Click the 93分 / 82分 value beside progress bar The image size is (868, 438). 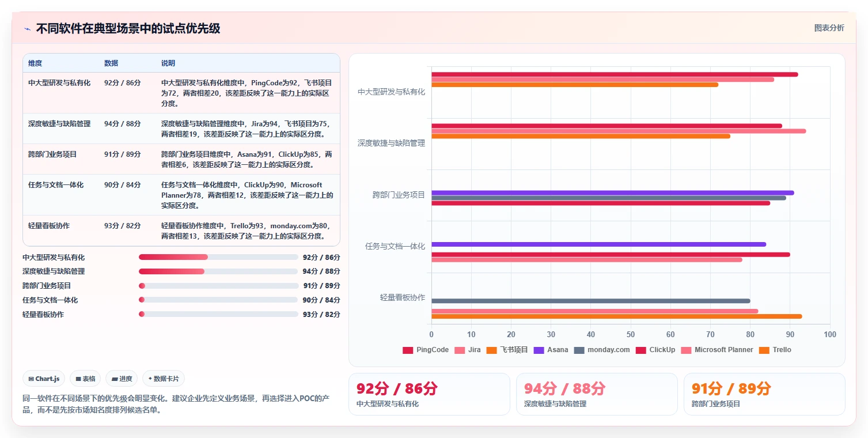[321, 314]
